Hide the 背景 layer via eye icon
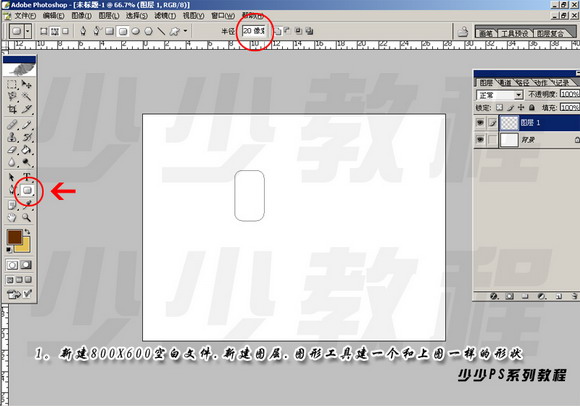Viewport: 580px width, 406px height. pyautogui.click(x=480, y=139)
